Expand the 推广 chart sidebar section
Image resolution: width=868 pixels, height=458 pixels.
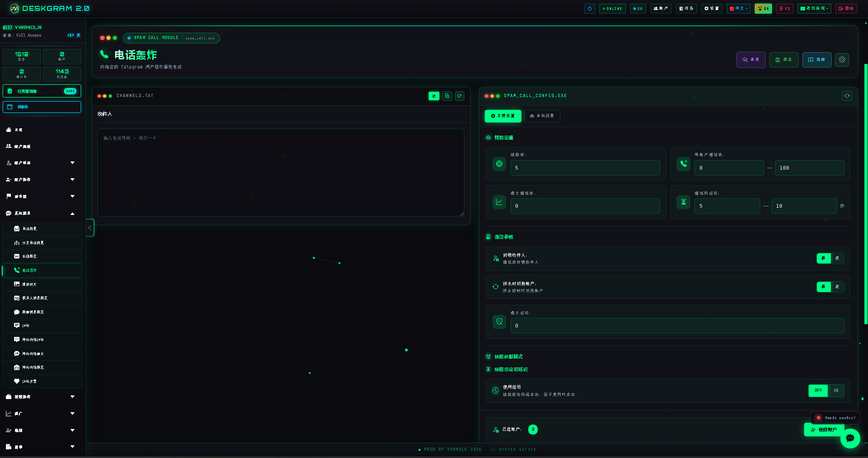42,414
